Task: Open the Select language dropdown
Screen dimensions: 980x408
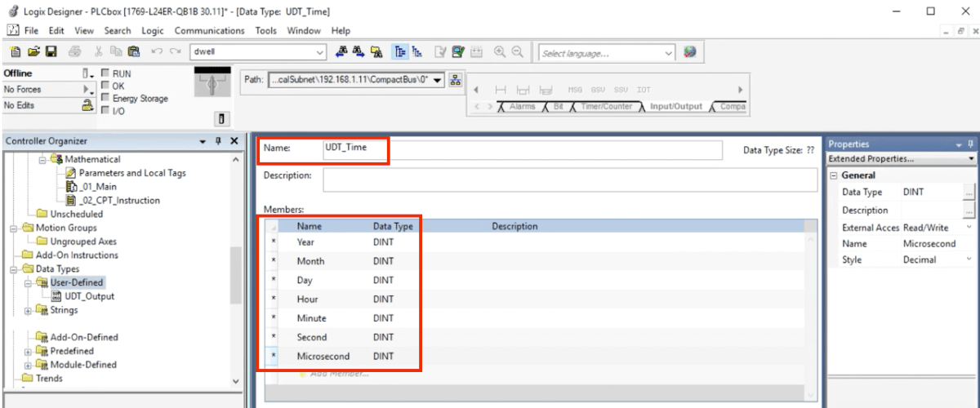Action: pos(669,53)
